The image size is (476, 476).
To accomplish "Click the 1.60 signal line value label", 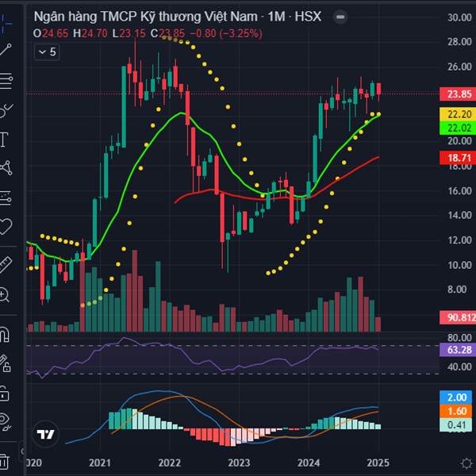I will 456,411.
